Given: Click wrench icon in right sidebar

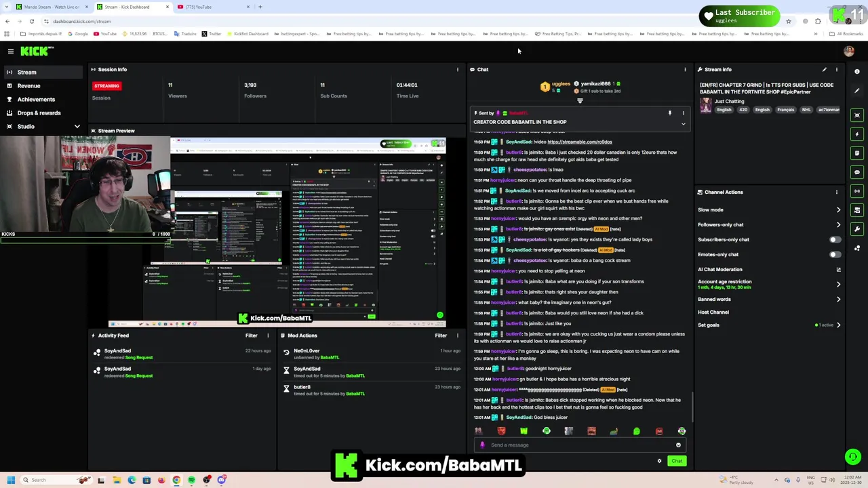Looking at the screenshot, I should pos(857,229).
